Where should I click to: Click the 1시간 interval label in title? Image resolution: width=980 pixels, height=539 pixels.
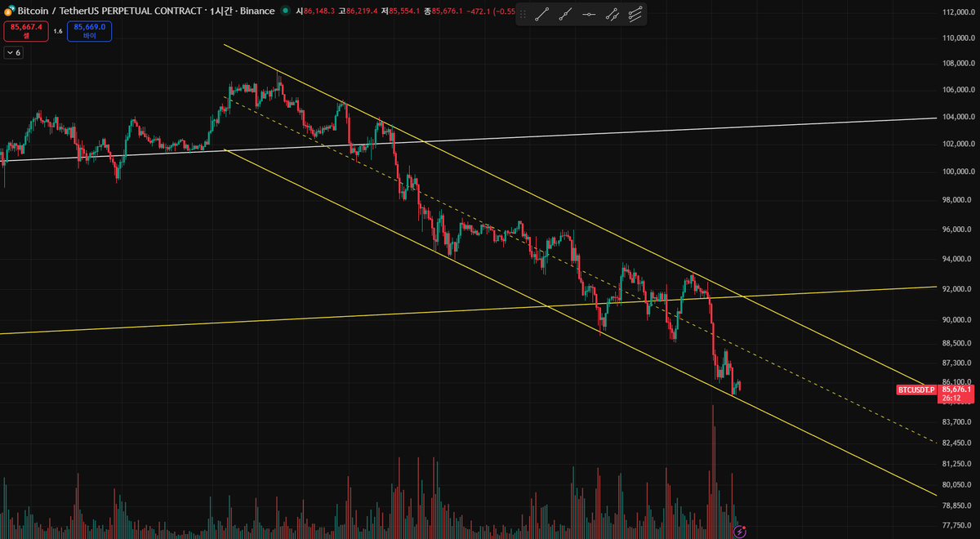click(x=222, y=11)
